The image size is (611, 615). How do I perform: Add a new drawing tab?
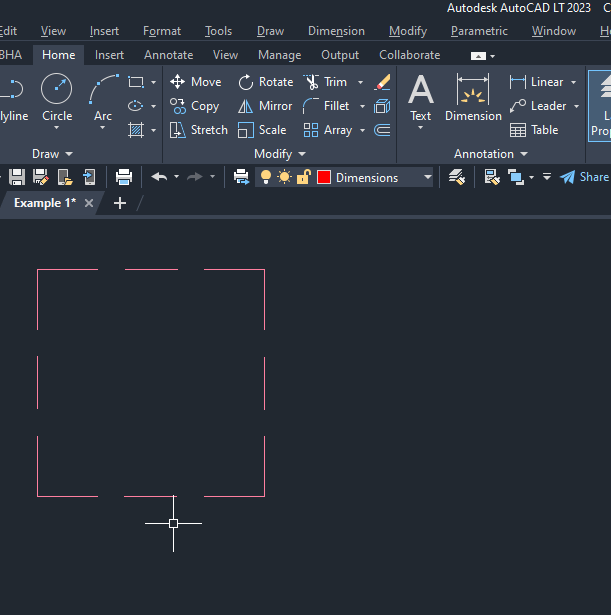click(x=120, y=203)
